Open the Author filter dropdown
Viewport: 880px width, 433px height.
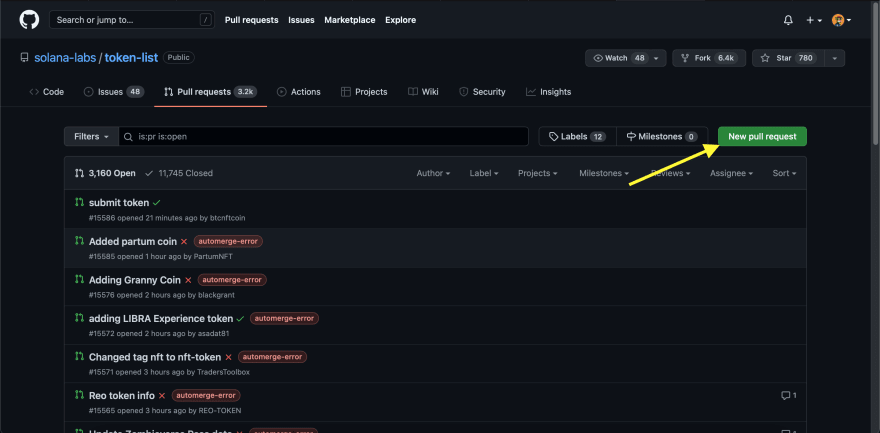pyautogui.click(x=433, y=173)
